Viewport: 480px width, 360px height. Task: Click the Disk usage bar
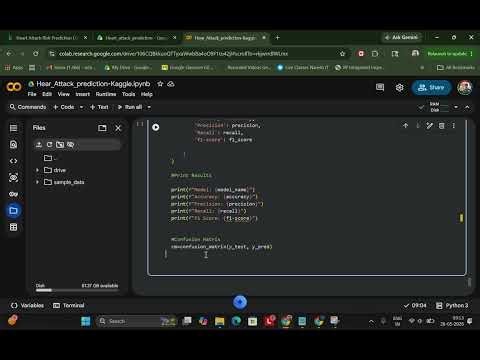point(77,290)
